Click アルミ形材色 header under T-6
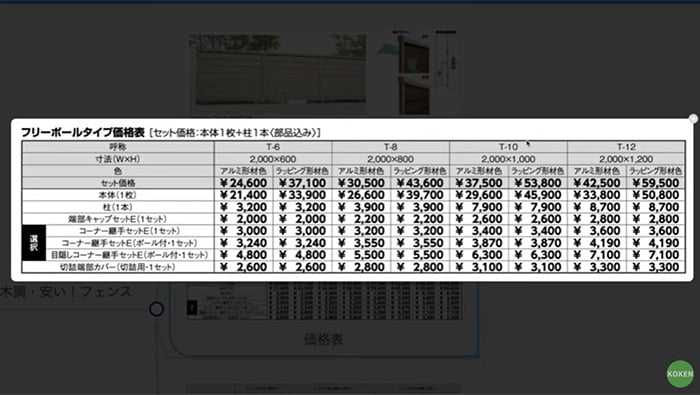The image size is (700, 395). [243, 171]
